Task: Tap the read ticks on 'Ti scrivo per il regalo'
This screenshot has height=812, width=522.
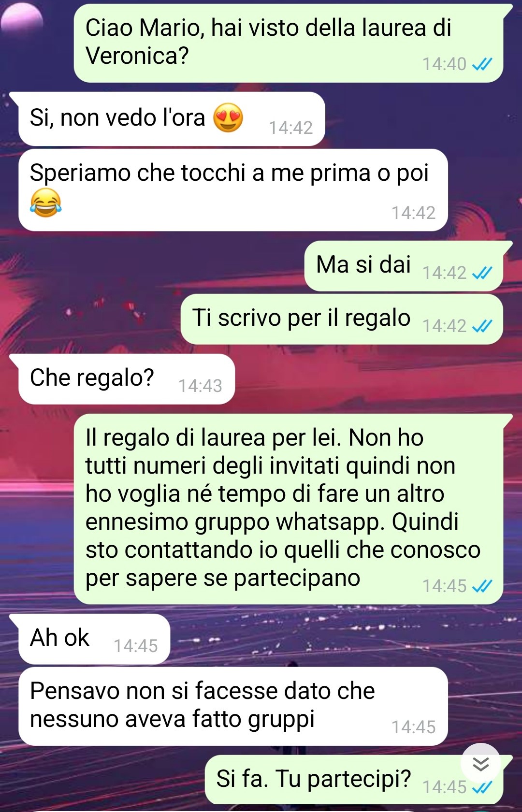Action: (x=482, y=326)
